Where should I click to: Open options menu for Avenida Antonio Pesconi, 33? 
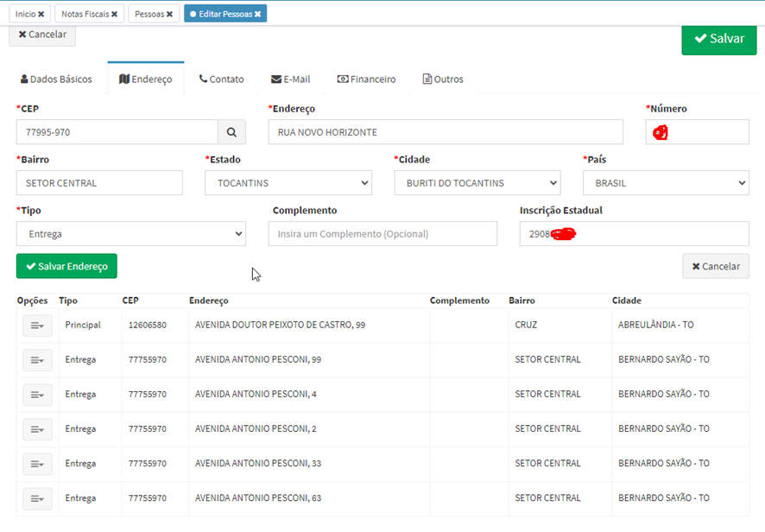click(37, 464)
